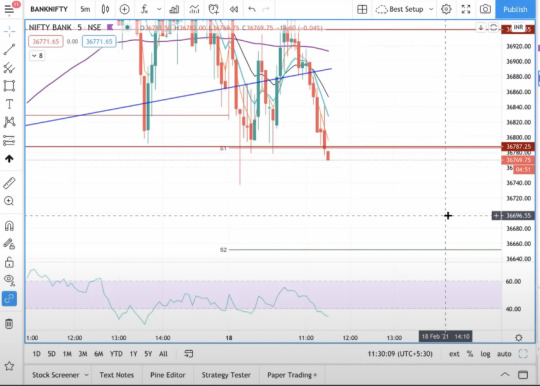The width and height of the screenshot is (540, 386).
Task: Select the pitchfork drawing tool
Action: 9,68
